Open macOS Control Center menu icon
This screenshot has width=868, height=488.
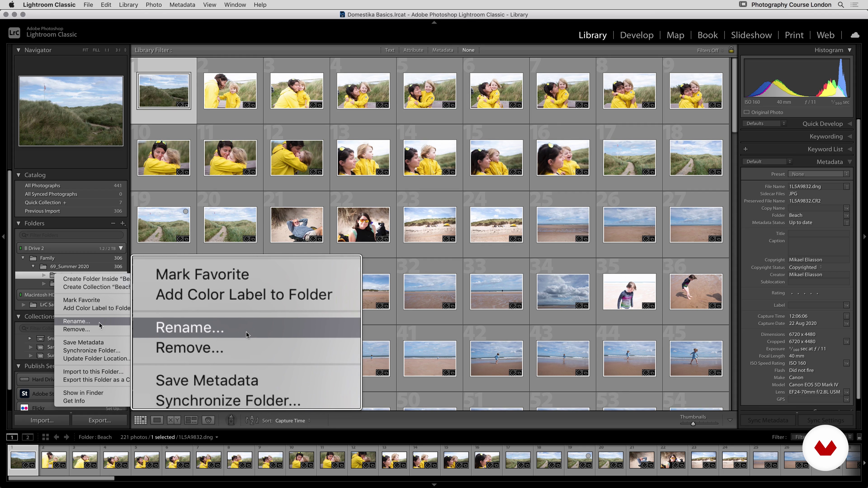coord(854,5)
